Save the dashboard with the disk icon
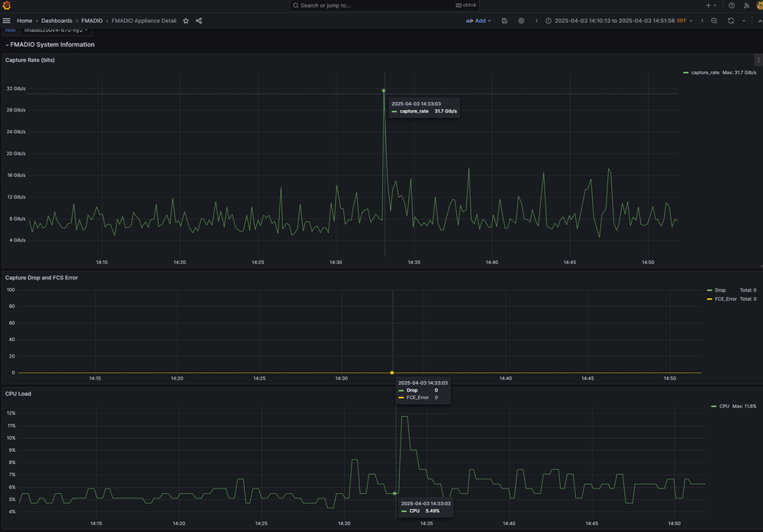The height and width of the screenshot is (532, 763). click(x=504, y=21)
